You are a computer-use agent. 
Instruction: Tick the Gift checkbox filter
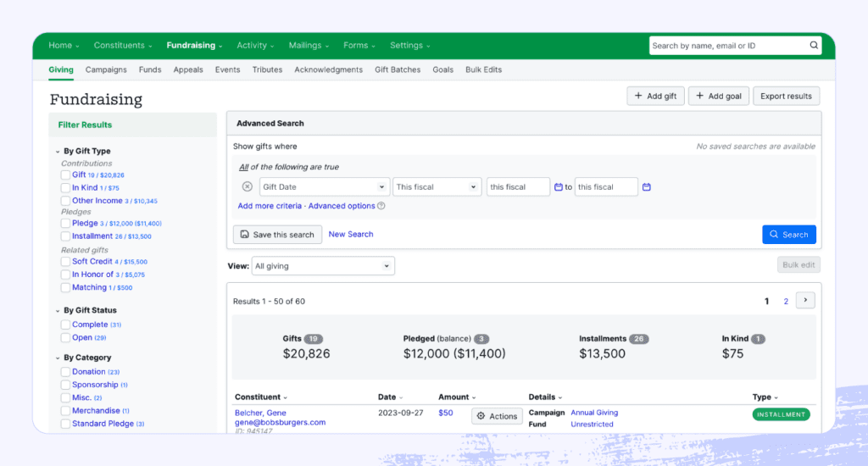pos(65,175)
